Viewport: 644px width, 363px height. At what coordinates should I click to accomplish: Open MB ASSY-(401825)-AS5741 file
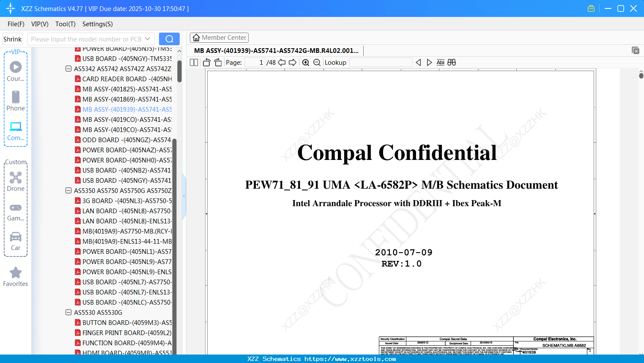point(123,89)
